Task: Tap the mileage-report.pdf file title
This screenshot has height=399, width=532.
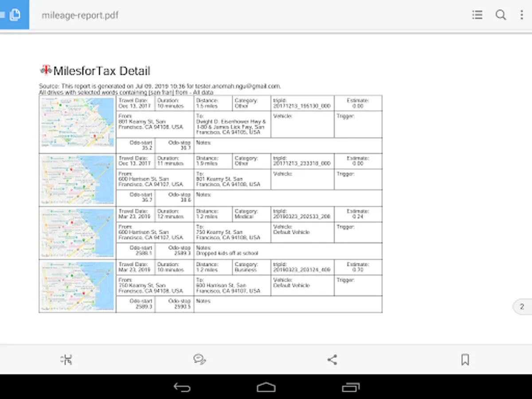Action: [x=80, y=15]
